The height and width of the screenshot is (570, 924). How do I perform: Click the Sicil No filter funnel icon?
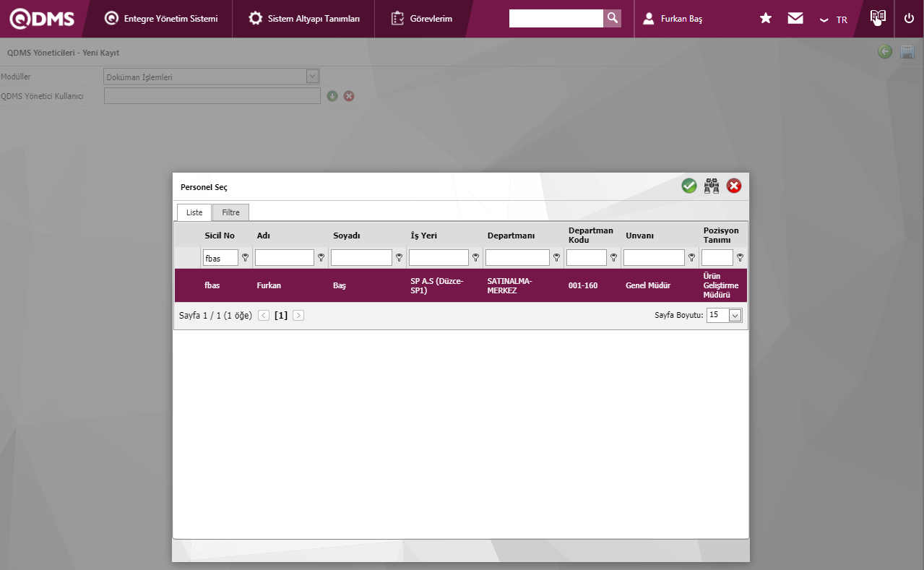coord(245,258)
